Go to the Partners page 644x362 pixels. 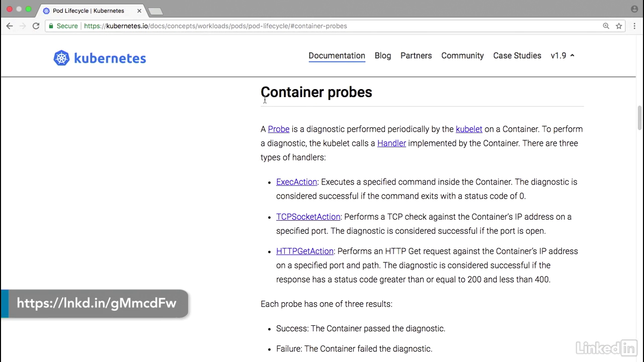(416, 56)
